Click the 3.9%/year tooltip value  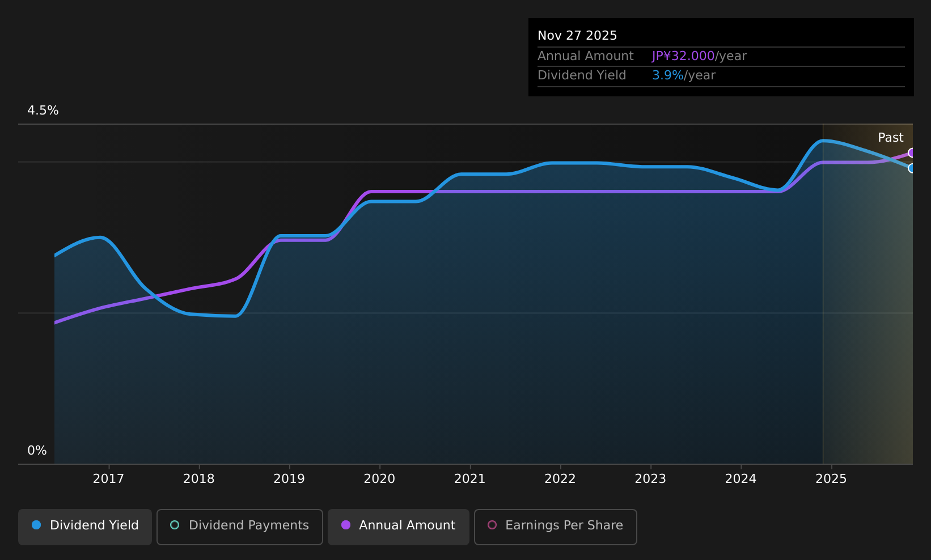pyautogui.click(x=684, y=75)
